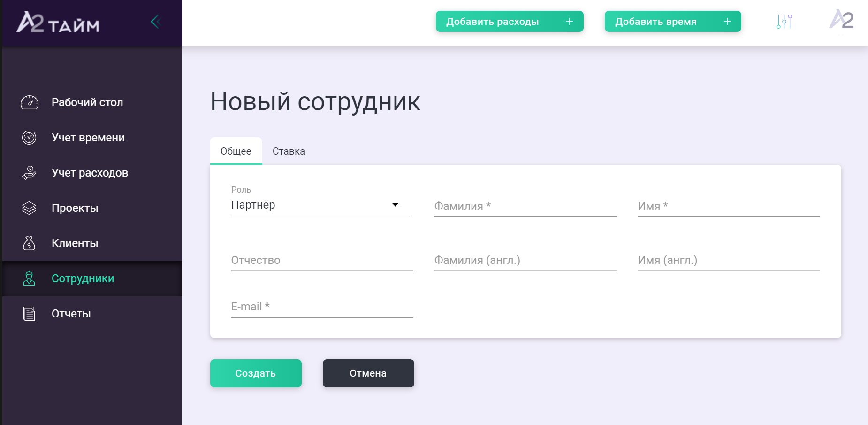Collapse the sidebar with the chevron arrow

click(155, 21)
